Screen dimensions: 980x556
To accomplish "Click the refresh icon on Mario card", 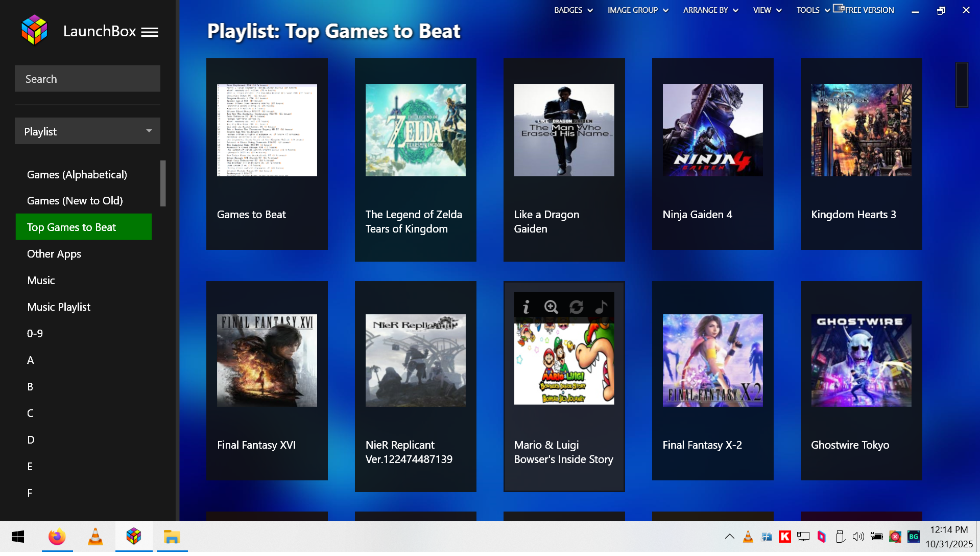I will tap(576, 307).
